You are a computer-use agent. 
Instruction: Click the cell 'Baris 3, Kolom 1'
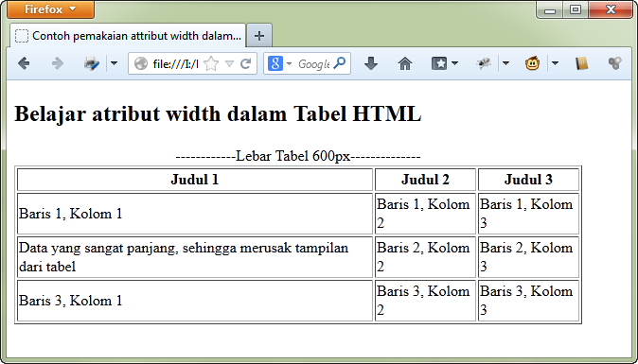coord(195,301)
